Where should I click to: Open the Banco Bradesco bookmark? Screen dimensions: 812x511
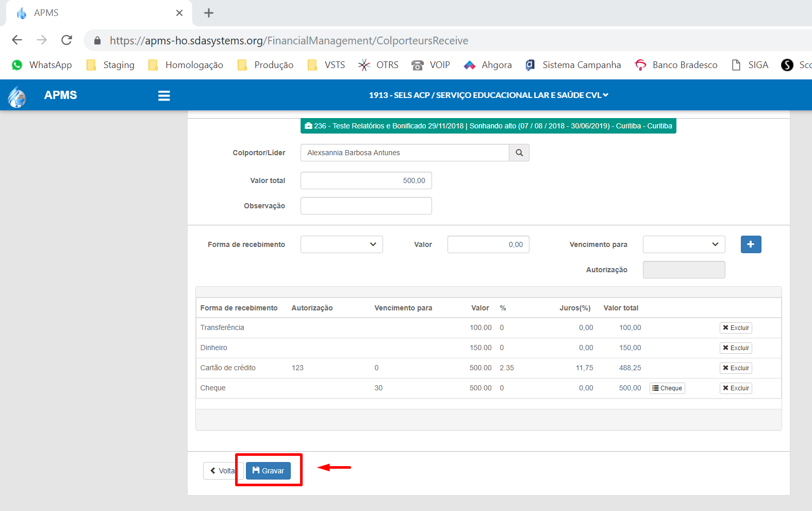pyautogui.click(x=676, y=65)
